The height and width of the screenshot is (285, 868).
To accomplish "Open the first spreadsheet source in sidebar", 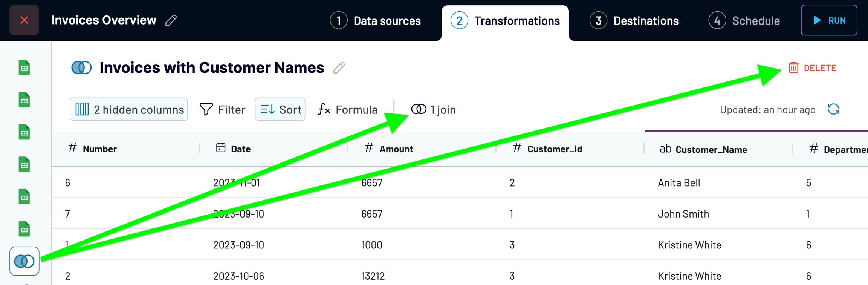I will click(24, 68).
